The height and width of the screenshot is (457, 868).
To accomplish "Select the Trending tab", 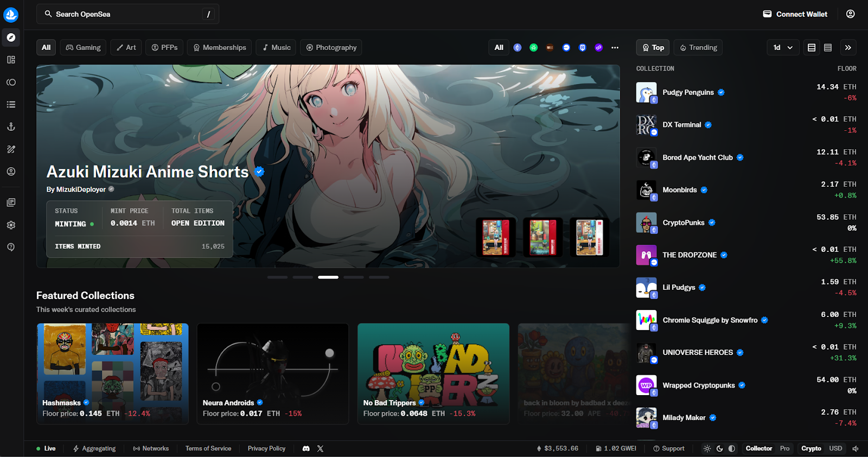I will pyautogui.click(x=699, y=48).
